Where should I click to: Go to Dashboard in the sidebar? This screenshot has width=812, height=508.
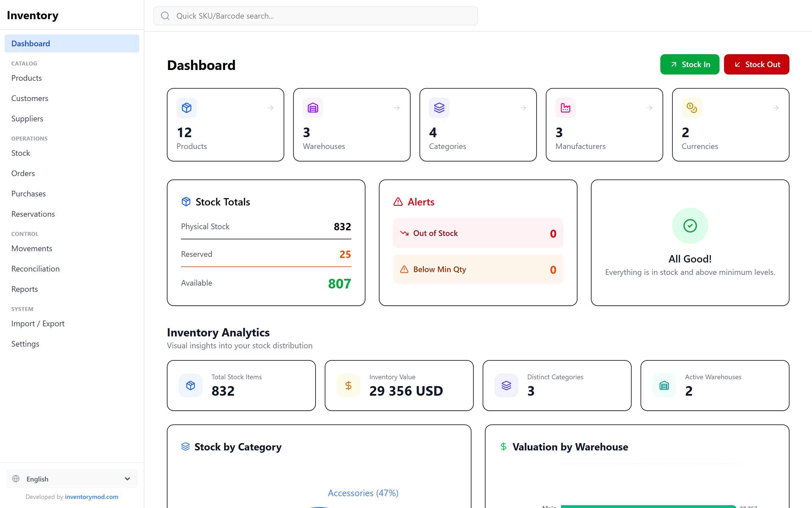click(x=72, y=43)
